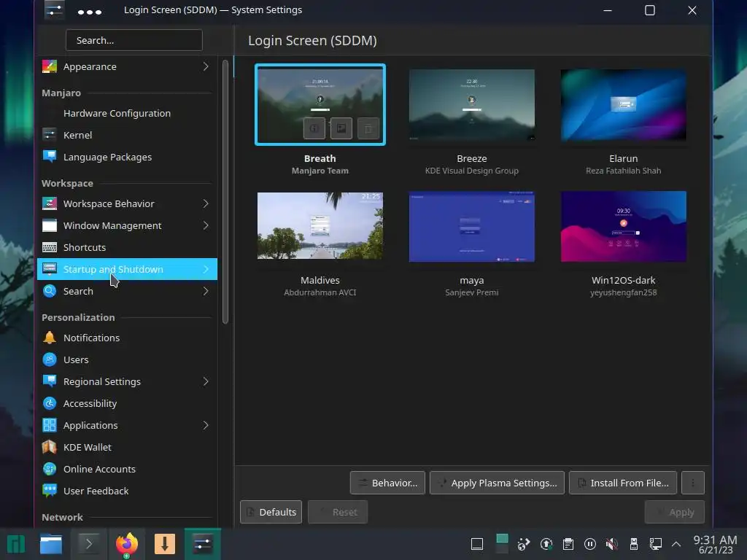Click Show Desktop icon in tray
This screenshot has height=560, width=747.
[x=477, y=544]
